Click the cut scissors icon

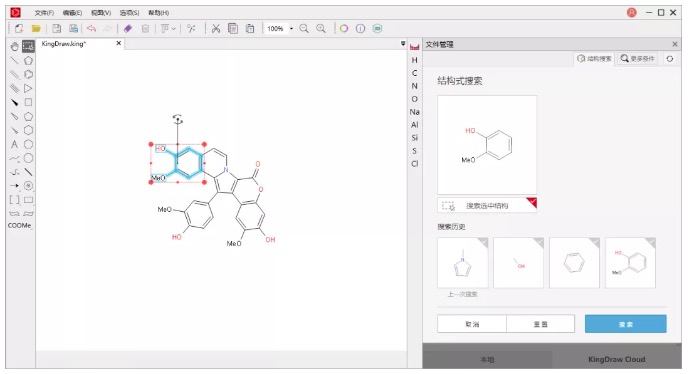[216, 29]
